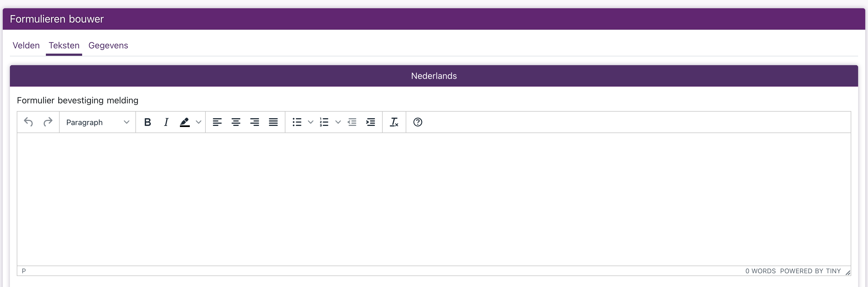Expand numbered list style options
The width and height of the screenshot is (868, 287).
338,122
